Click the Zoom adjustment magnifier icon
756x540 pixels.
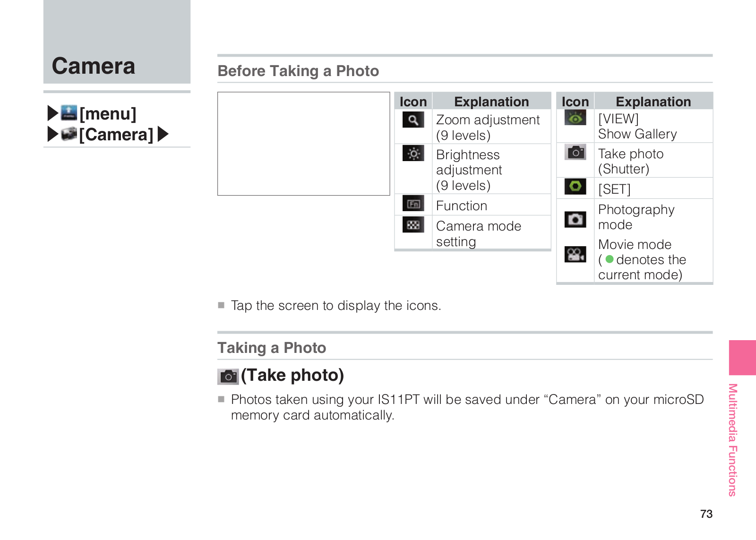413,120
